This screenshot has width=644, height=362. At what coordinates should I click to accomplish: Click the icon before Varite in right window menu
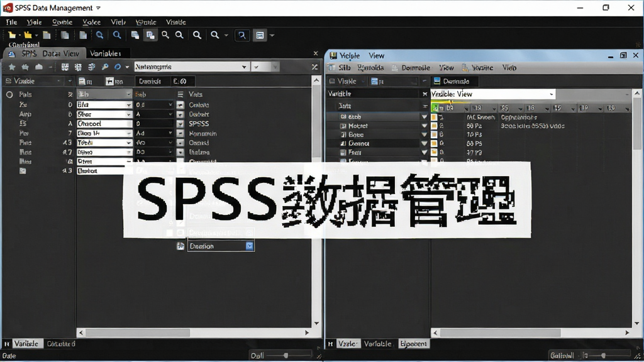tap(465, 68)
